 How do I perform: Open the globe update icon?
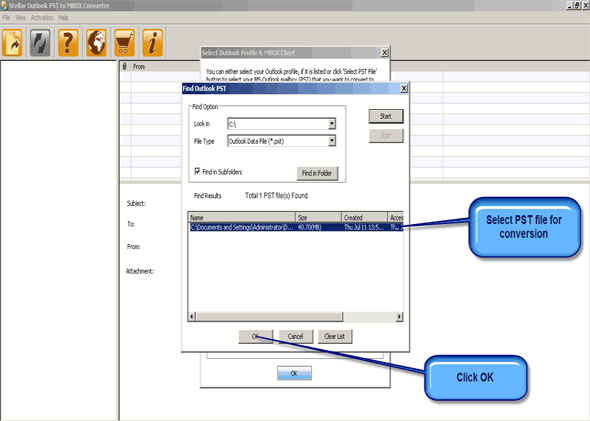96,43
